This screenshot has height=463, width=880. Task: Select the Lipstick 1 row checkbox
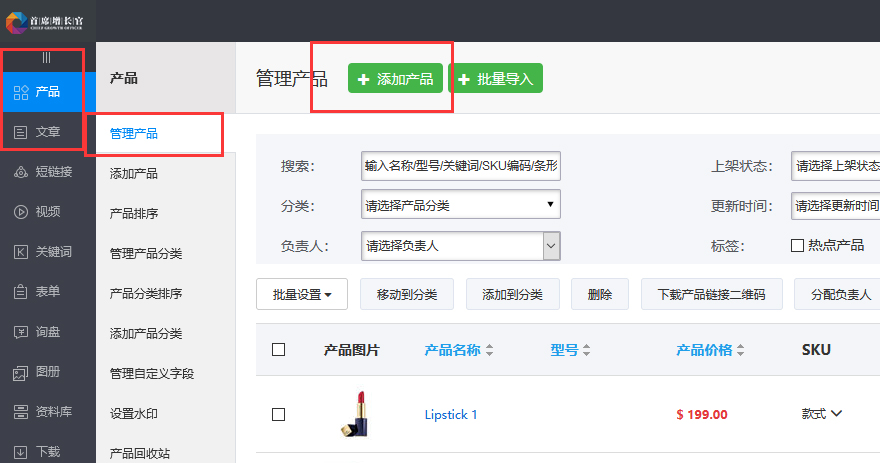[x=279, y=414]
